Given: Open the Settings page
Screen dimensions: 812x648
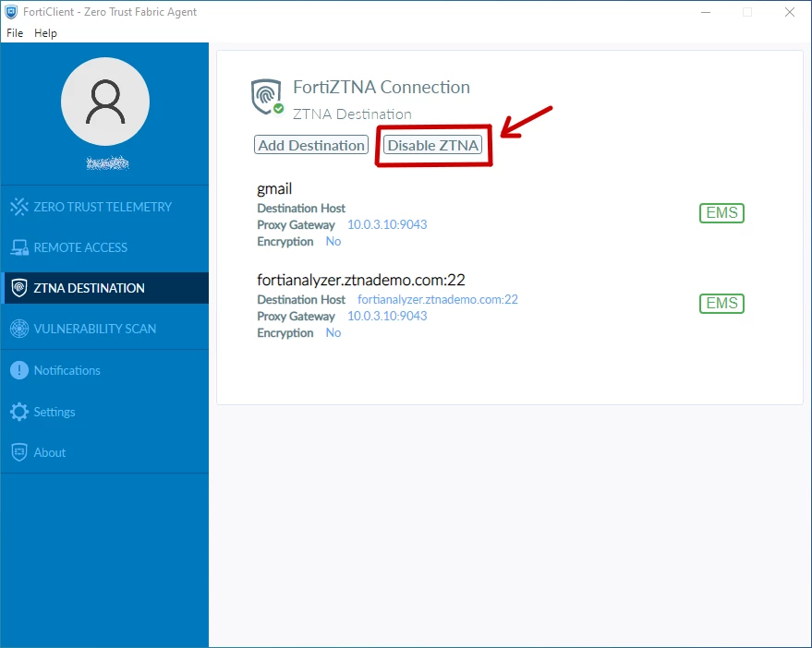Looking at the screenshot, I should pyautogui.click(x=104, y=412).
